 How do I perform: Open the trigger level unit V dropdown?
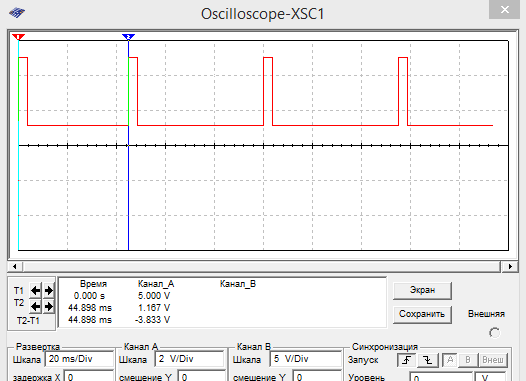pyautogui.click(x=490, y=377)
